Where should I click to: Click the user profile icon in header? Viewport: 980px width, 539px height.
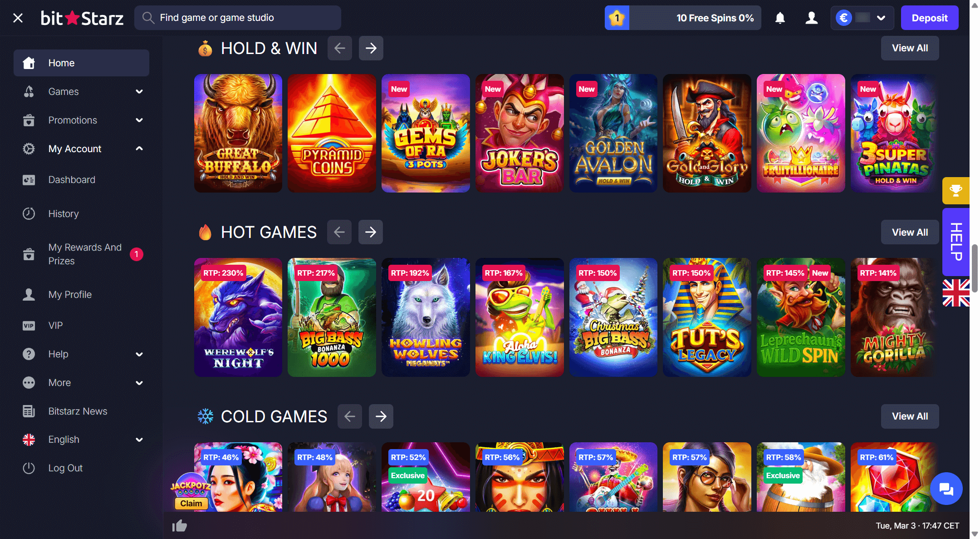coord(812,18)
